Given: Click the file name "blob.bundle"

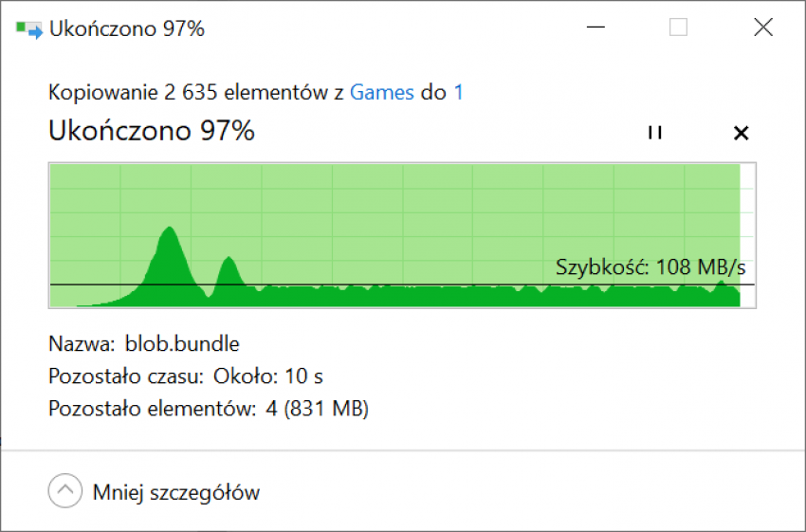Looking at the screenshot, I should [182, 343].
